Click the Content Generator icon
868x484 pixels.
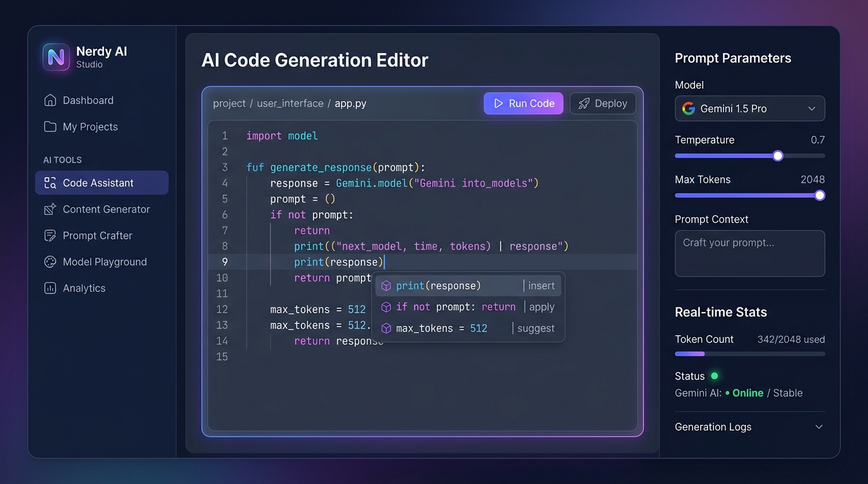tap(50, 209)
